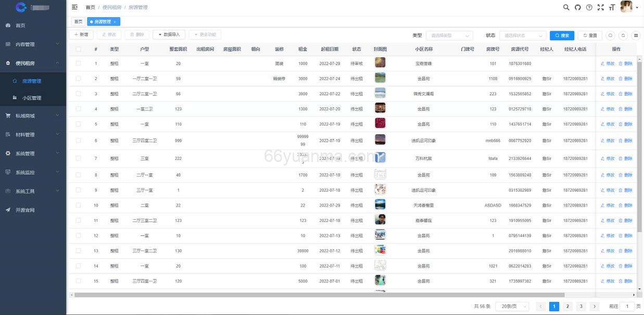Select 小区管理 in the sidebar menu
This screenshot has height=315, width=644.
pyautogui.click(x=33, y=97)
